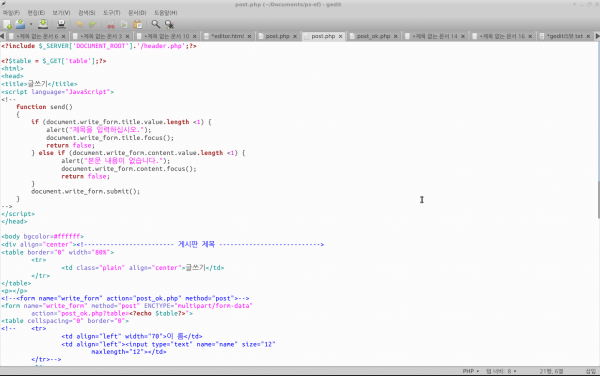Switch to the post_ok.php tab
The width and height of the screenshot is (600, 376).
(373, 36)
